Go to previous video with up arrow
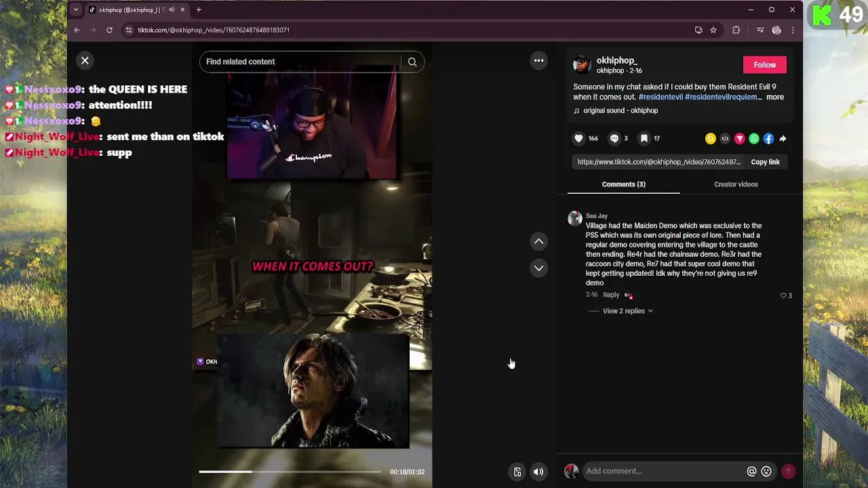 [538, 241]
